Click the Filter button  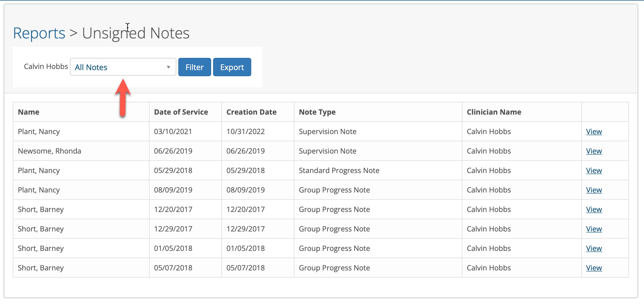[x=194, y=67]
